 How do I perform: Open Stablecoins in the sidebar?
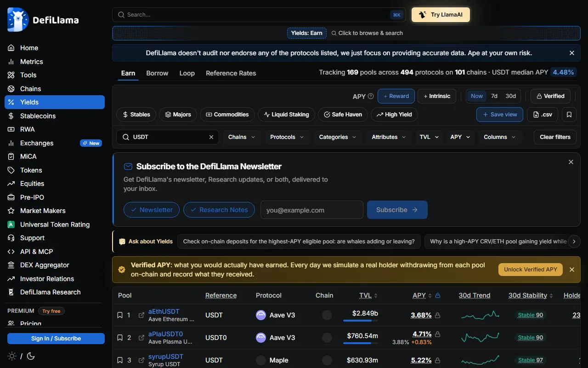tap(55, 116)
